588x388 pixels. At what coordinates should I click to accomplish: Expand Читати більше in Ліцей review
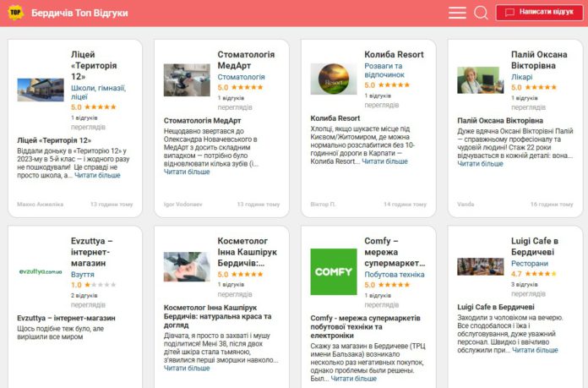[x=97, y=175]
